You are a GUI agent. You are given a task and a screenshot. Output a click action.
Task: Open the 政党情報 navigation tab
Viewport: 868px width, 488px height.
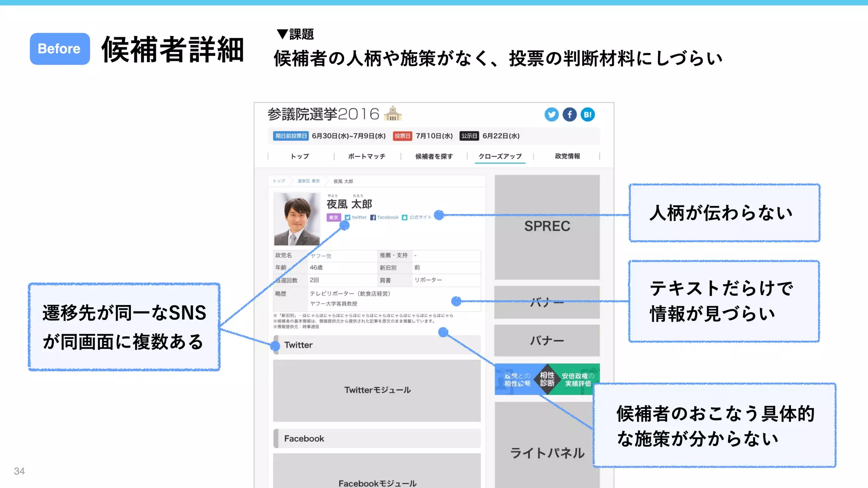pyautogui.click(x=568, y=156)
